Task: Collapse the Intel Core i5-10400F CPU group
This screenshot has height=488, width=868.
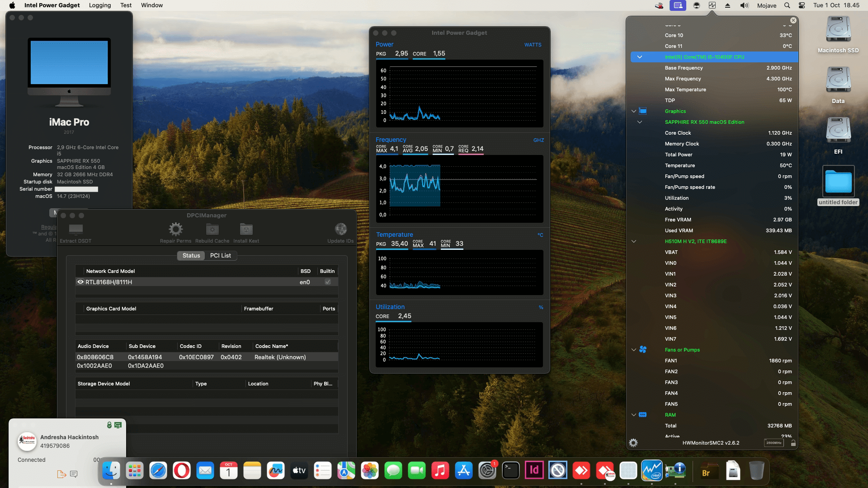Action: [x=639, y=57]
